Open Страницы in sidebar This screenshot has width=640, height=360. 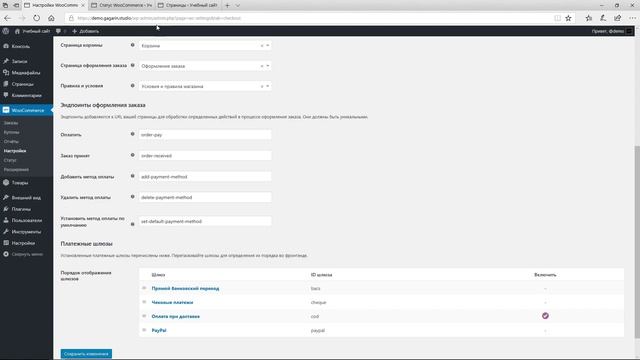(22, 84)
